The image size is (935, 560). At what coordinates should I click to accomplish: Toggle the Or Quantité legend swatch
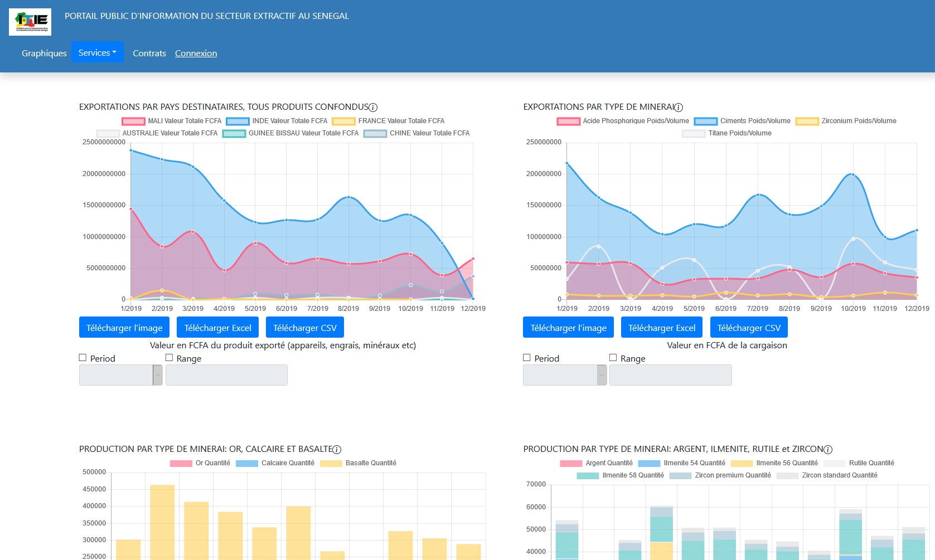(x=181, y=463)
